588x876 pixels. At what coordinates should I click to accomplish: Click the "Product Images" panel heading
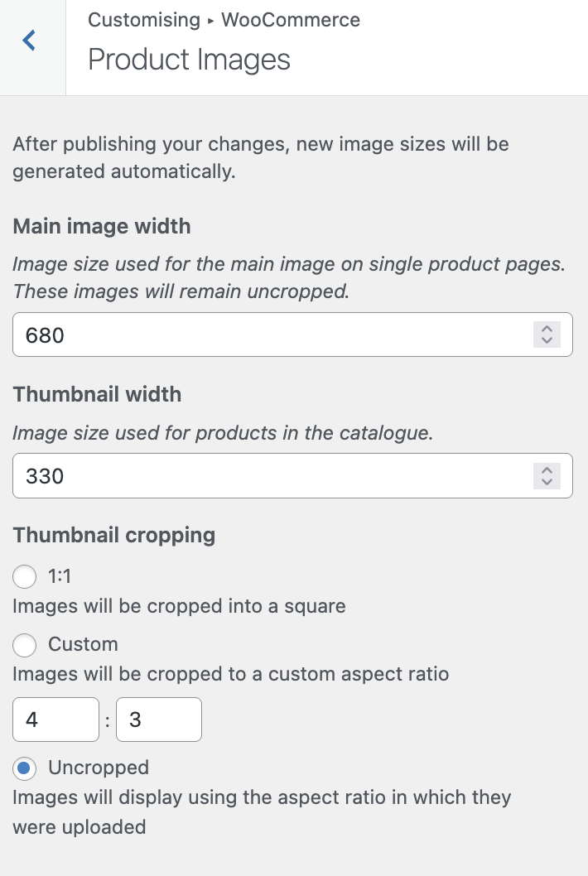189,60
